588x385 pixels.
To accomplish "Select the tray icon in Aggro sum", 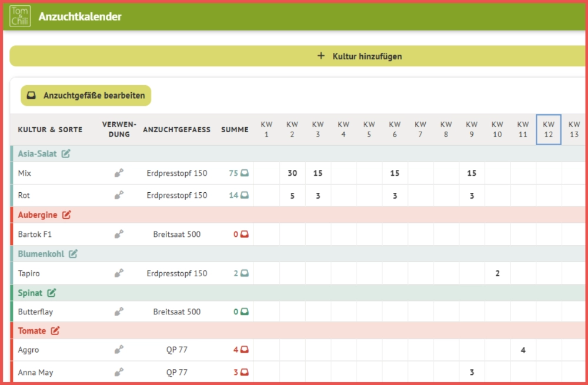I will point(244,350).
